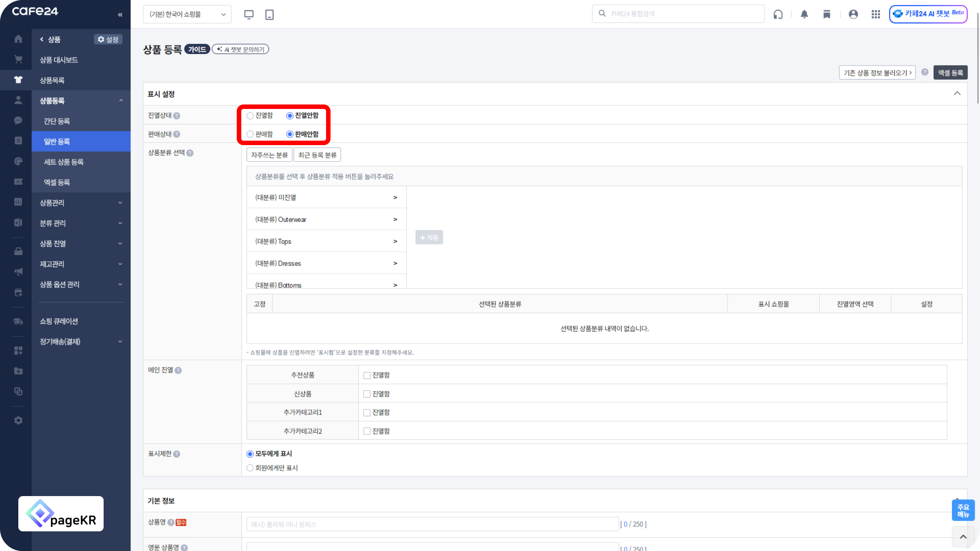Select 회원에게만 표시 option
The height and width of the screenshot is (551, 980).
tap(250, 468)
